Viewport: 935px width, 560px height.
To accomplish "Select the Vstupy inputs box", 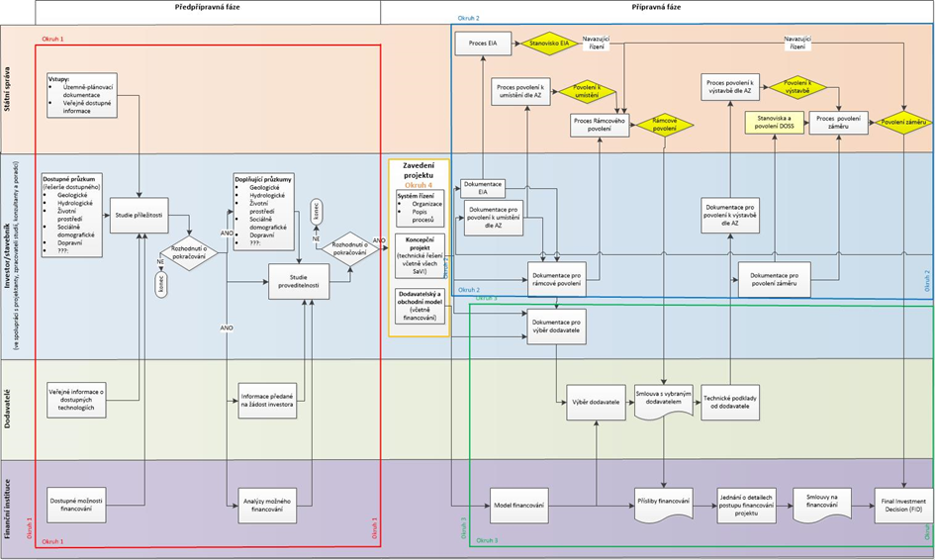I will pos(82,95).
